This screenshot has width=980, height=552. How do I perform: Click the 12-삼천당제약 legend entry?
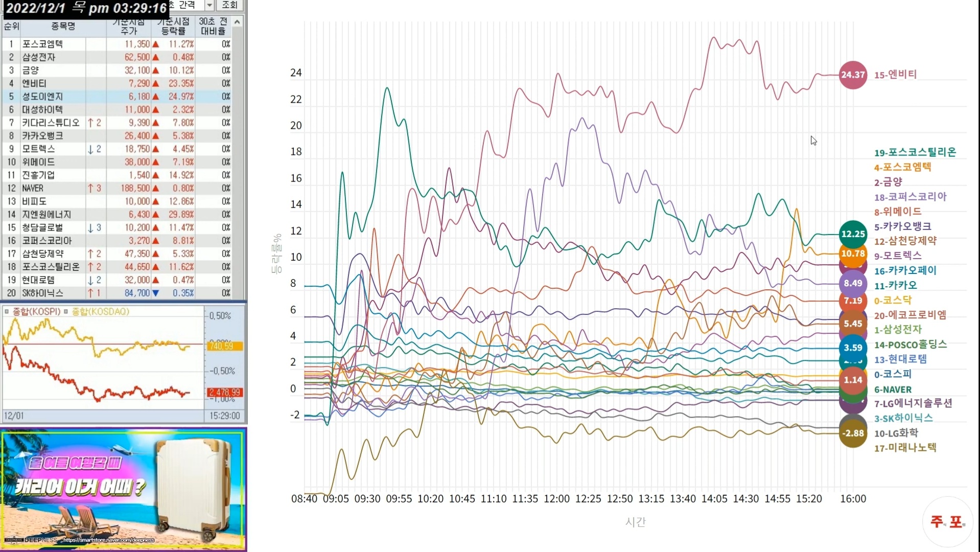coord(905,241)
